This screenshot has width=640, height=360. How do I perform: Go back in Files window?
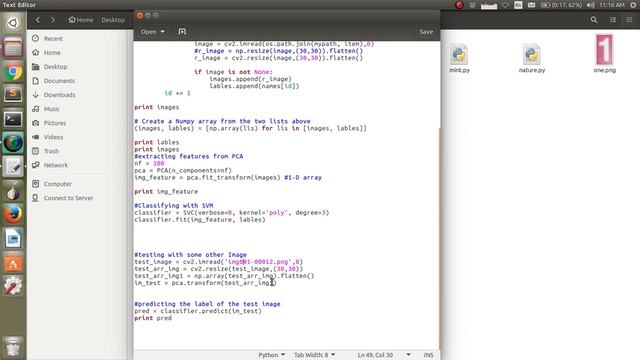tap(38, 20)
